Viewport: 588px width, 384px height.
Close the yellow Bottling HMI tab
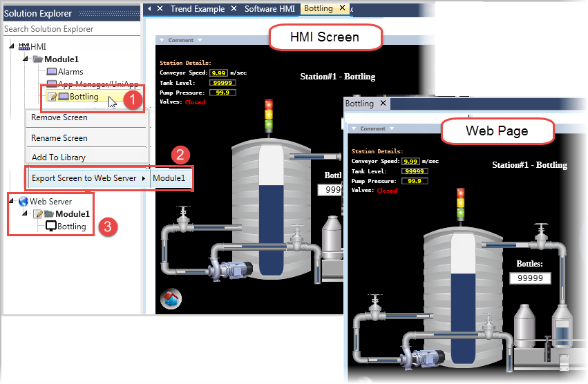pos(342,8)
